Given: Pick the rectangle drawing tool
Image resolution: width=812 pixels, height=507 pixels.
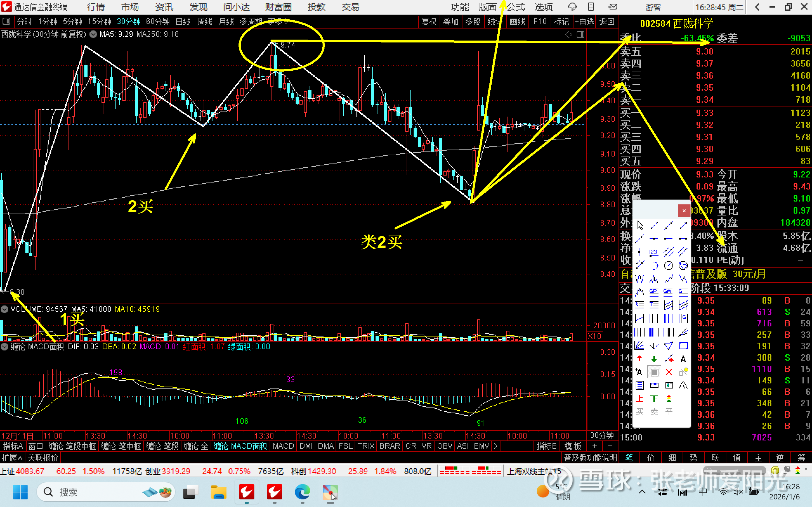Looking at the screenshot, I should pos(683,346).
